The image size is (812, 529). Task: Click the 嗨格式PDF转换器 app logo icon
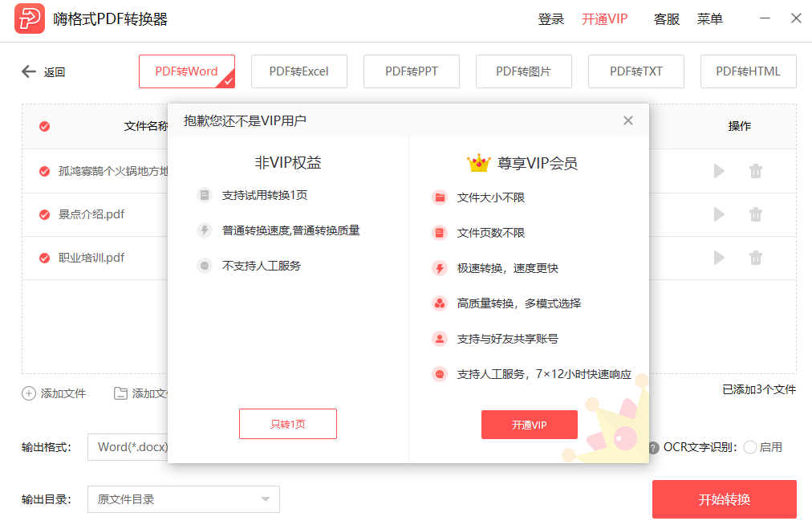tap(28, 18)
